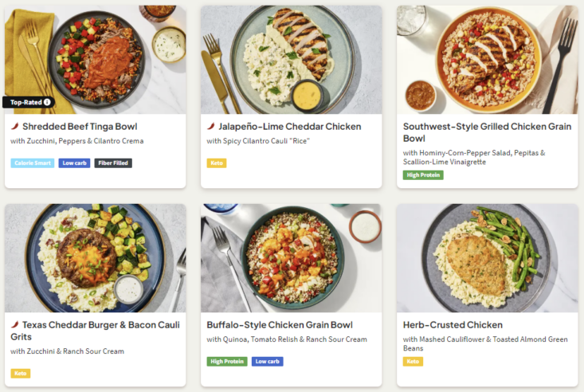Viewport: 584px width, 392px height.
Task: Open the Southwest-Style Grilled Chicken Grain Bowl title
Action: click(486, 132)
